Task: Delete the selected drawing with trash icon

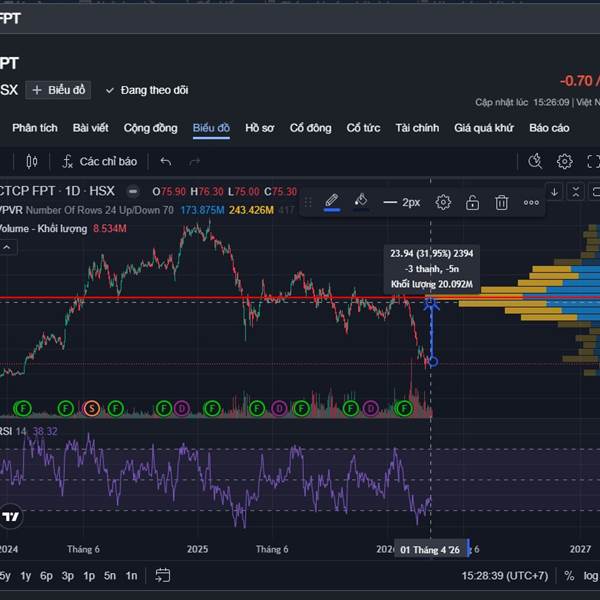Action: [502, 202]
